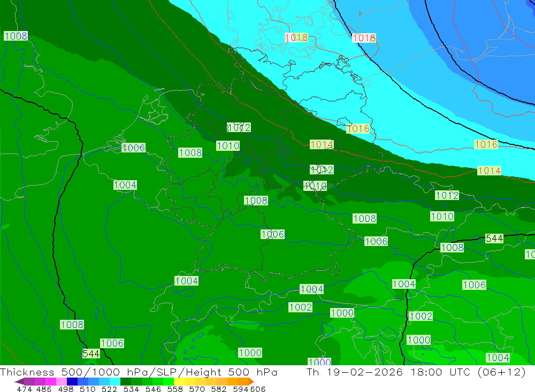
Task: Click the 570 legend value
Action: tap(197, 389)
